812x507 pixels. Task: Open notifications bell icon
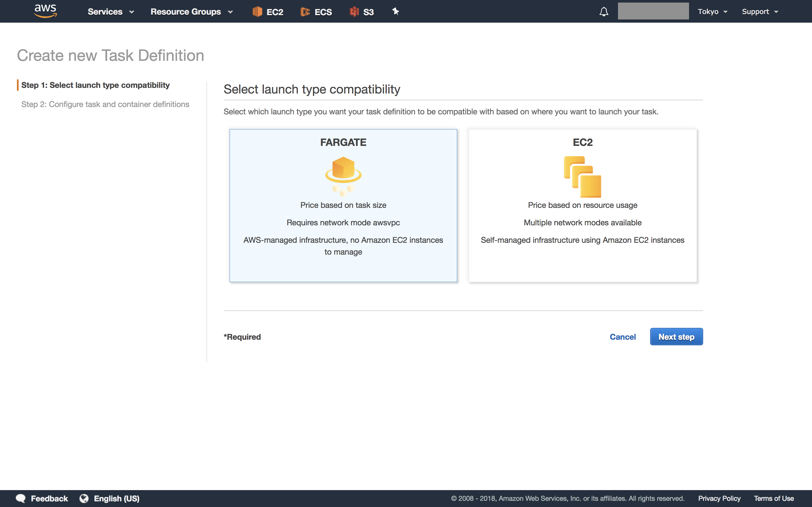tap(604, 12)
